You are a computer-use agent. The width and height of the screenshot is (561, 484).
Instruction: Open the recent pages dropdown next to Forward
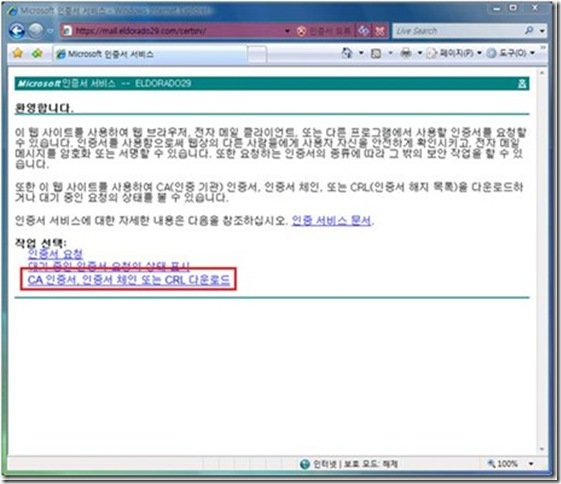click(50, 31)
